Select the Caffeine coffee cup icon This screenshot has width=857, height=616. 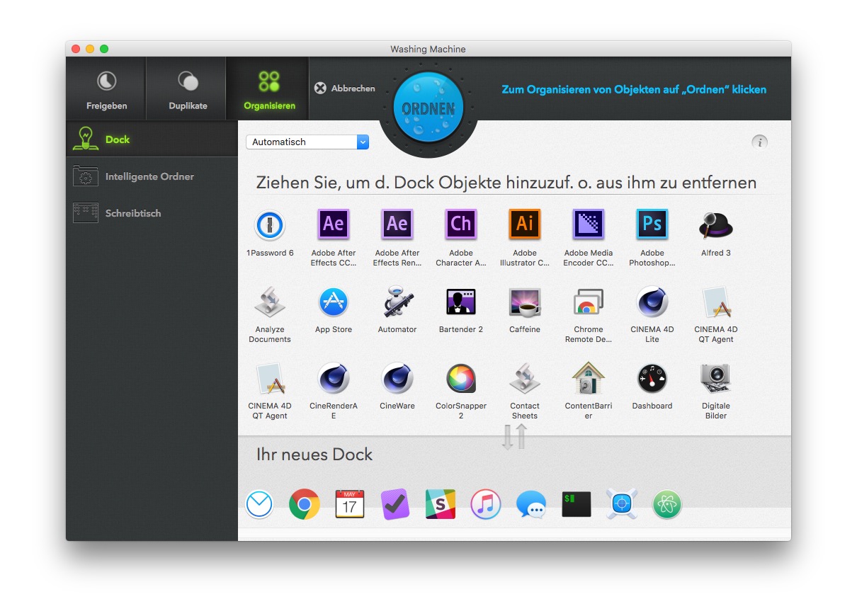[524, 302]
